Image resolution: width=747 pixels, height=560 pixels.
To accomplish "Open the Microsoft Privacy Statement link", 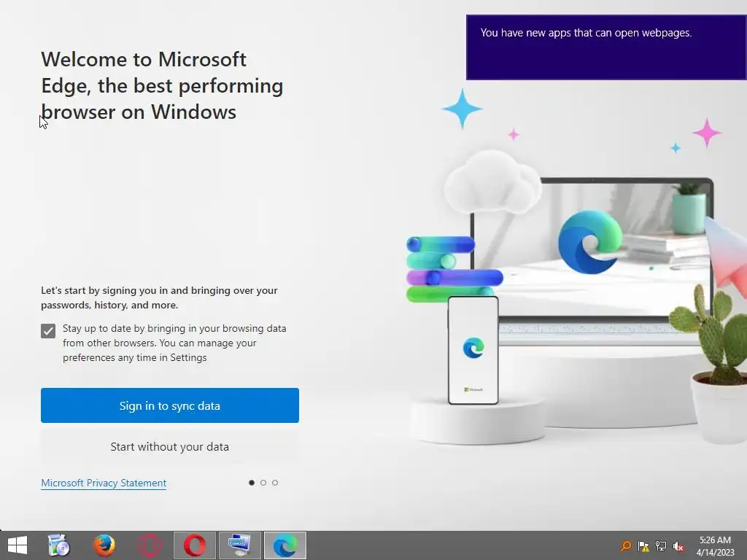I will coord(104,483).
